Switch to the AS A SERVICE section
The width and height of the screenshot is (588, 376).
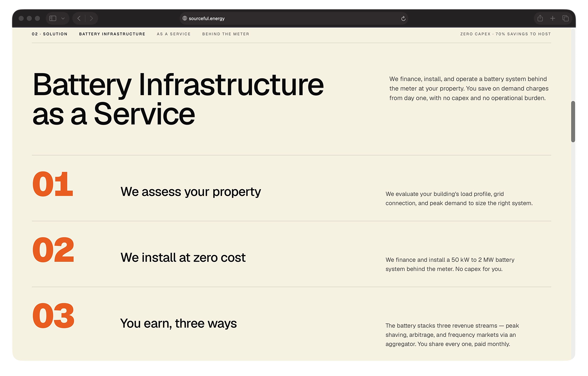174,34
